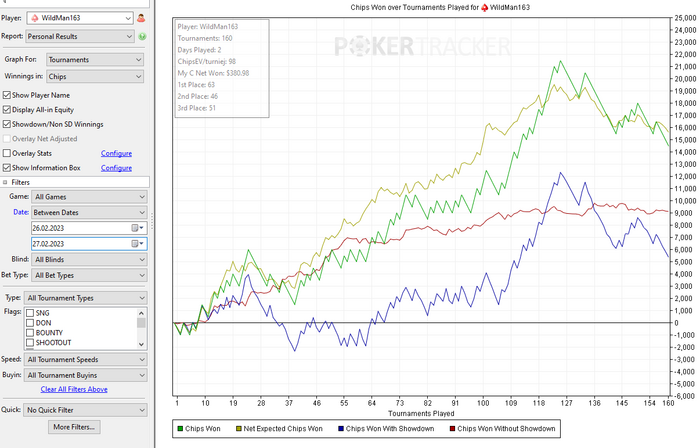
Task: Click the green Chips Won legend swatch
Action: (180, 428)
